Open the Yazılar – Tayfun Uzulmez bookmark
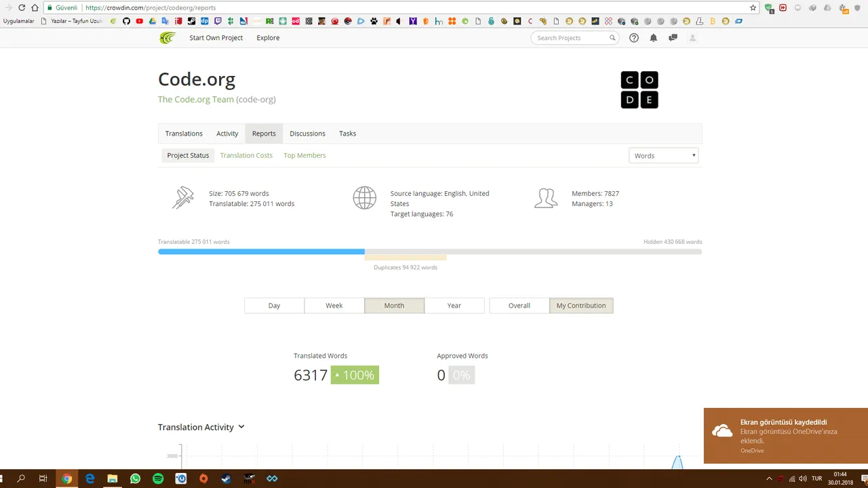 [73, 21]
